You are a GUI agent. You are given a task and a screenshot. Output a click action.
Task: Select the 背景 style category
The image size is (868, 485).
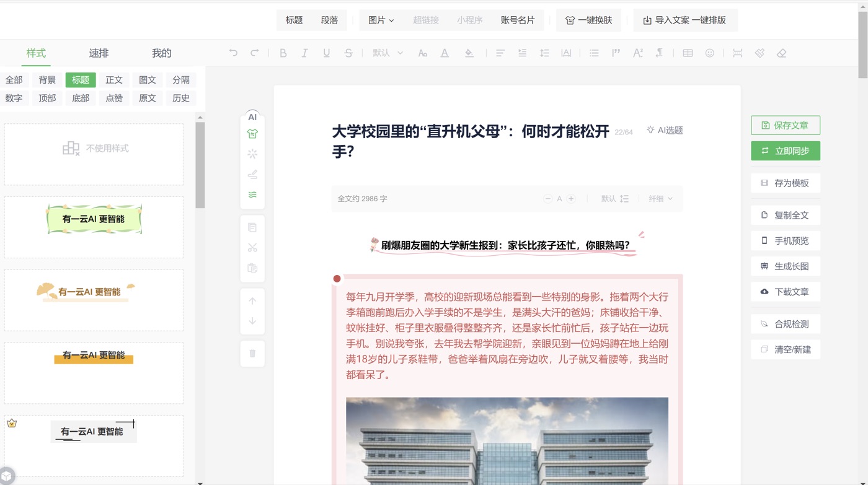pyautogui.click(x=47, y=80)
